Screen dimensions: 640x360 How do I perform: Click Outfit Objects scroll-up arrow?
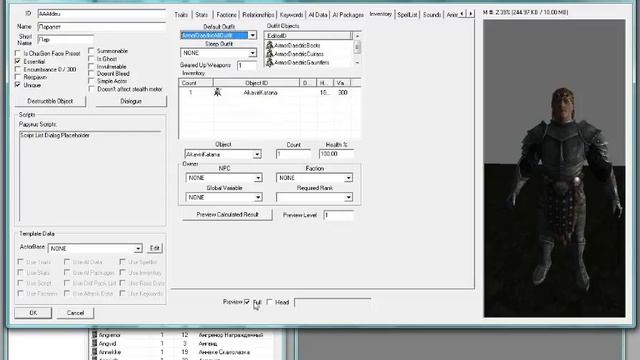357,36
